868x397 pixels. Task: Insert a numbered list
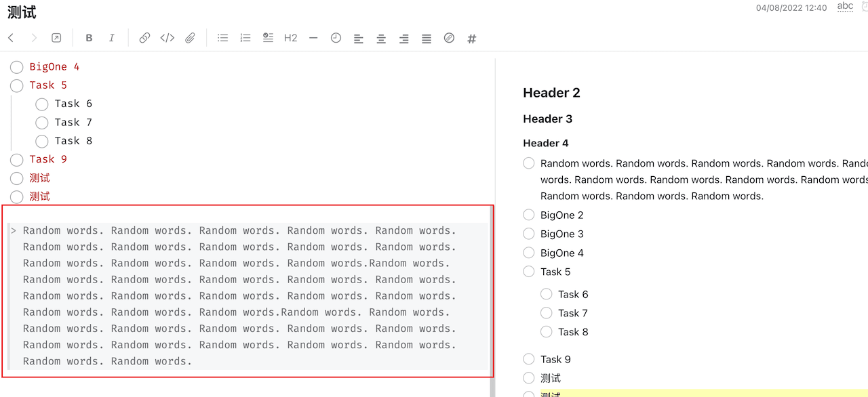tap(245, 38)
